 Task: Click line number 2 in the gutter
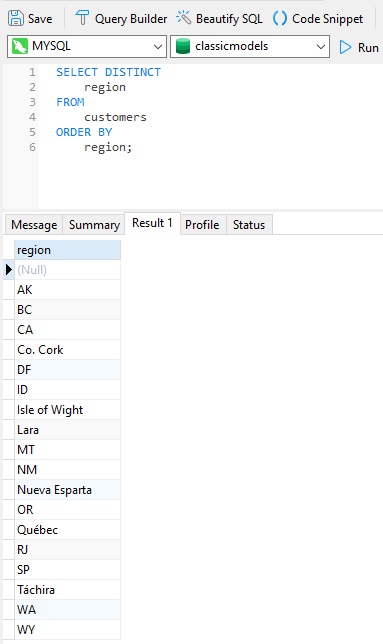32,87
